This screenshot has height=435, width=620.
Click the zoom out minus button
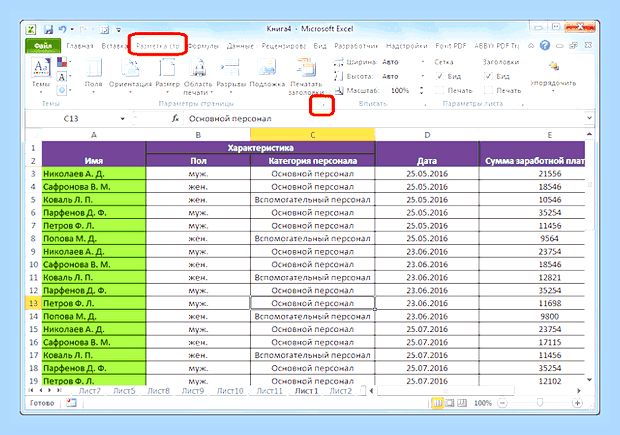(502, 403)
